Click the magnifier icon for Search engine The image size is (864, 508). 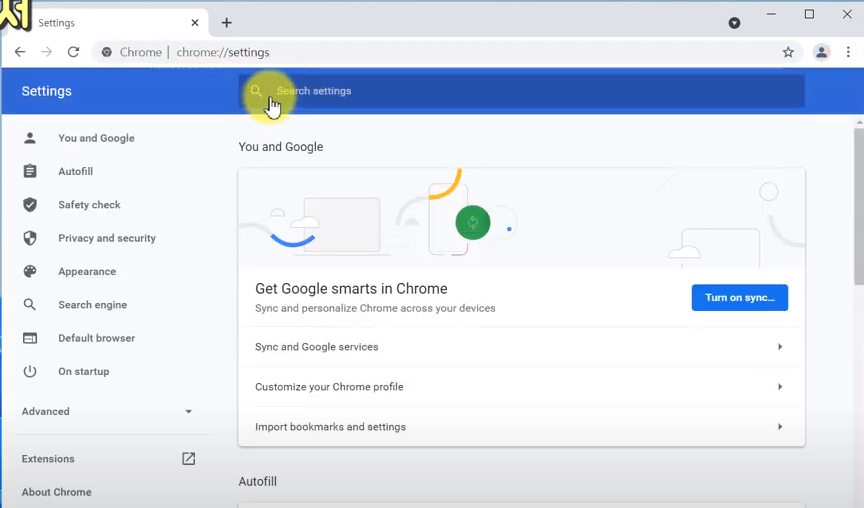(x=30, y=304)
